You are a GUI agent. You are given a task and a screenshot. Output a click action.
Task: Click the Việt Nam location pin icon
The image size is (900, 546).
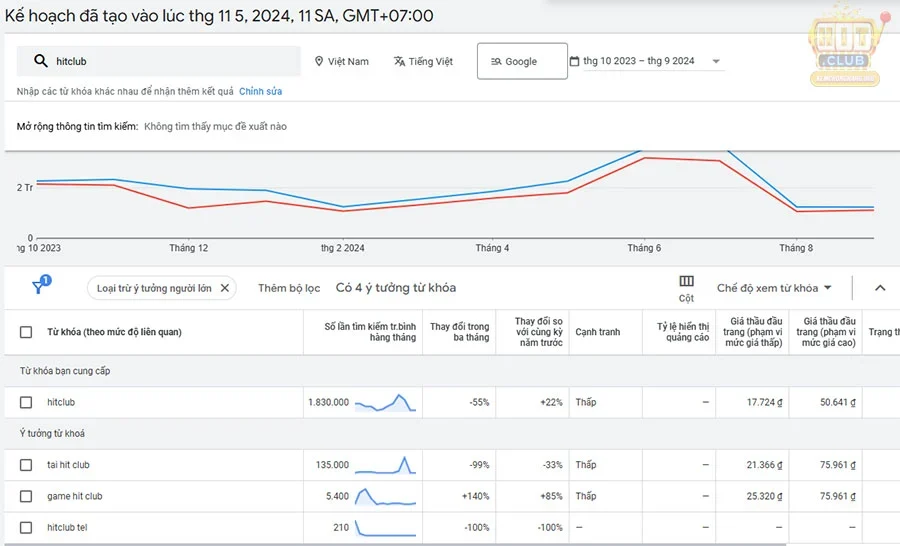319,61
